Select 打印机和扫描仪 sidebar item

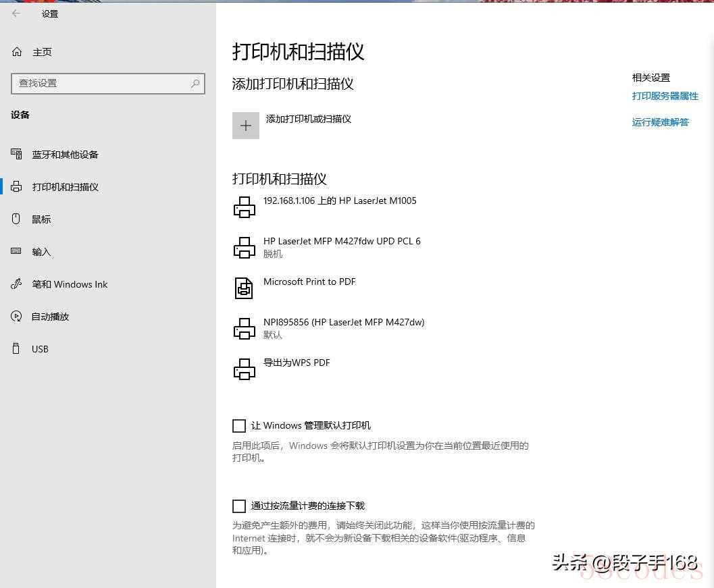click(x=65, y=187)
